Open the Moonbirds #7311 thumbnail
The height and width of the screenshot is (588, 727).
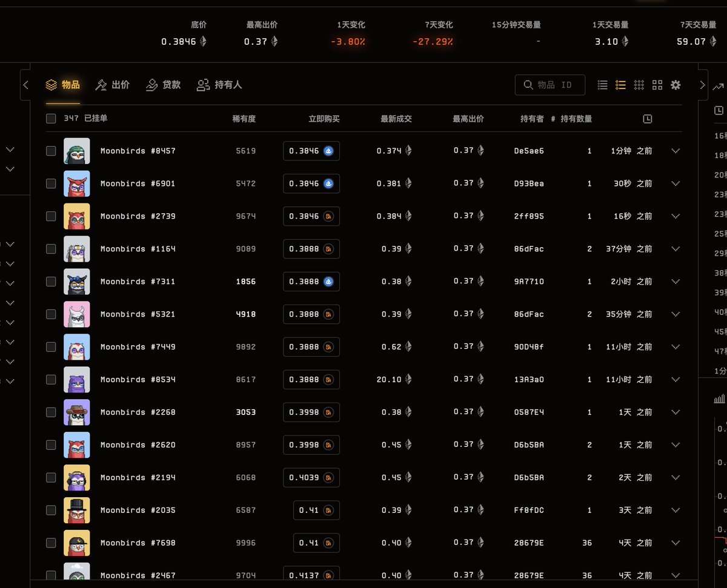tap(77, 282)
